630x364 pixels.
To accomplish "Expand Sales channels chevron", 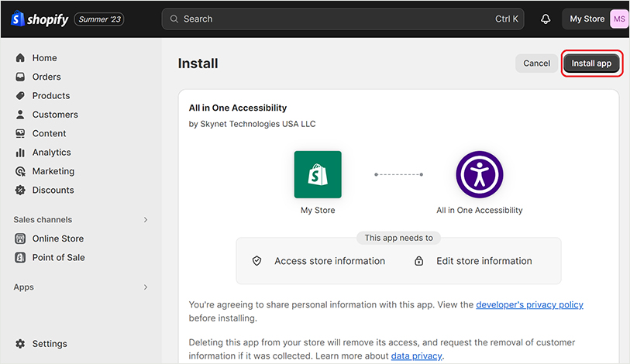I will click(146, 220).
